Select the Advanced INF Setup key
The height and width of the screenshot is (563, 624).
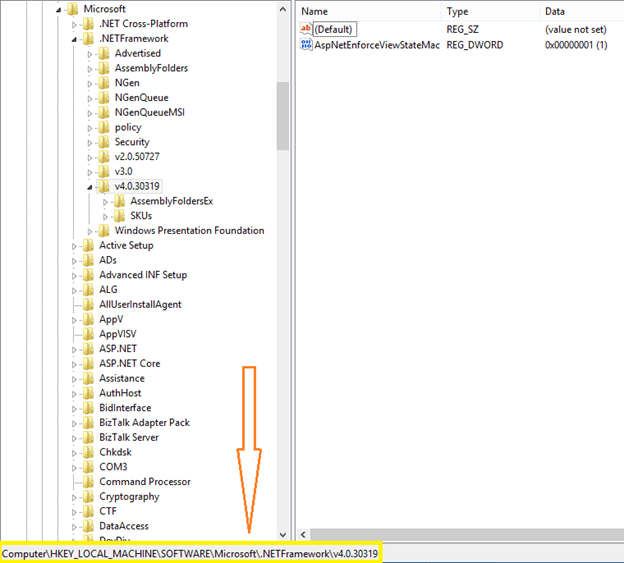143,275
